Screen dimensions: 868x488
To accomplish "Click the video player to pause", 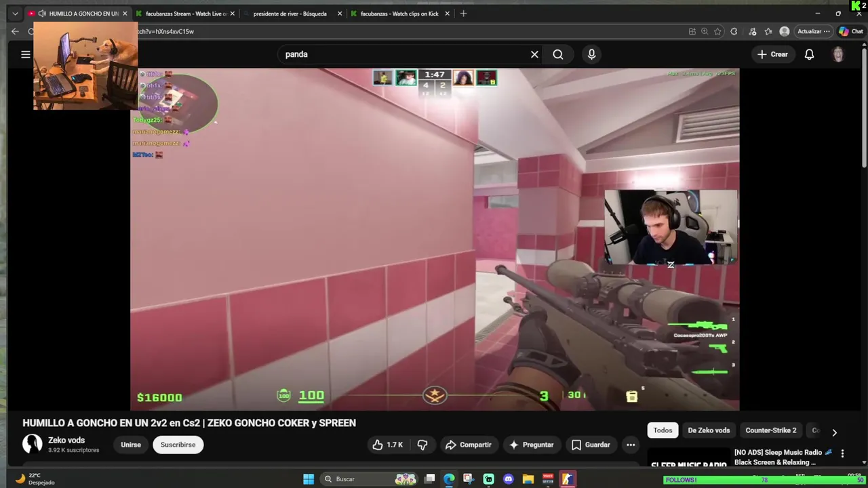I will pyautogui.click(x=434, y=239).
